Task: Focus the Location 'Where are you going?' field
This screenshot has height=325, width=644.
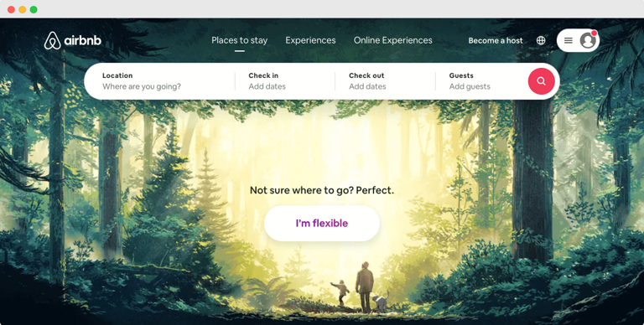Action: point(160,81)
